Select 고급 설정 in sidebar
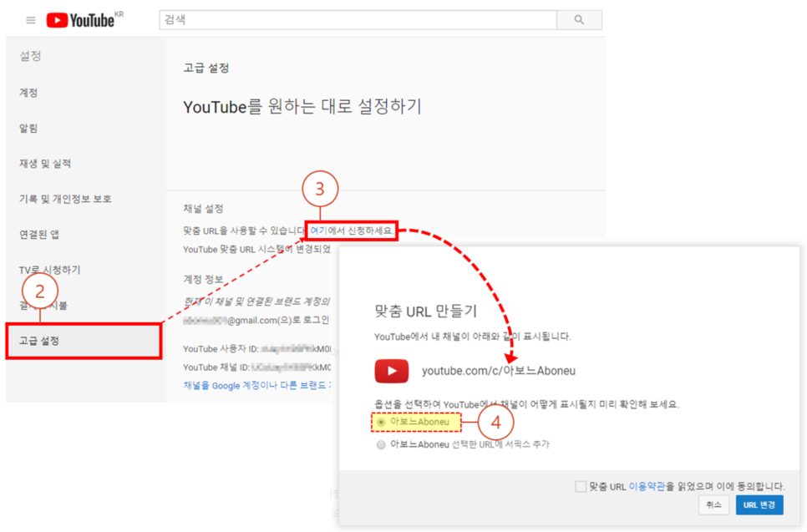The width and height of the screenshot is (807, 532). coord(84,341)
